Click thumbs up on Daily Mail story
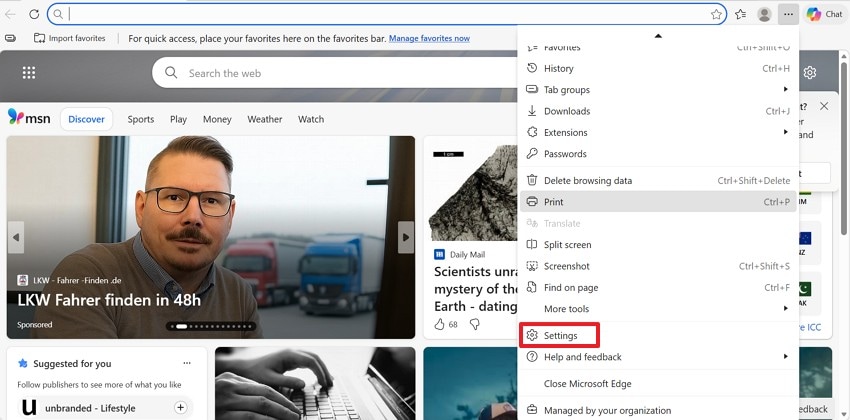This screenshot has width=850, height=420. (x=440, y=324)
